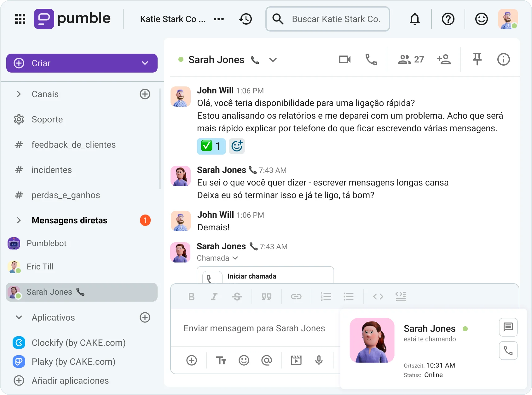Click Añadir aplicaciones
Screen dimensions: 532x395
click(x=70, y=380)
